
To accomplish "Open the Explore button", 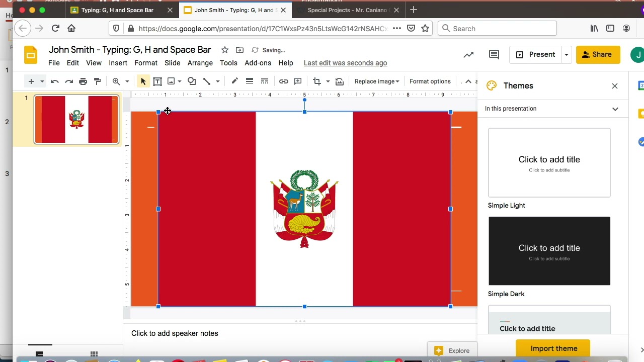I will click(452, 351).
